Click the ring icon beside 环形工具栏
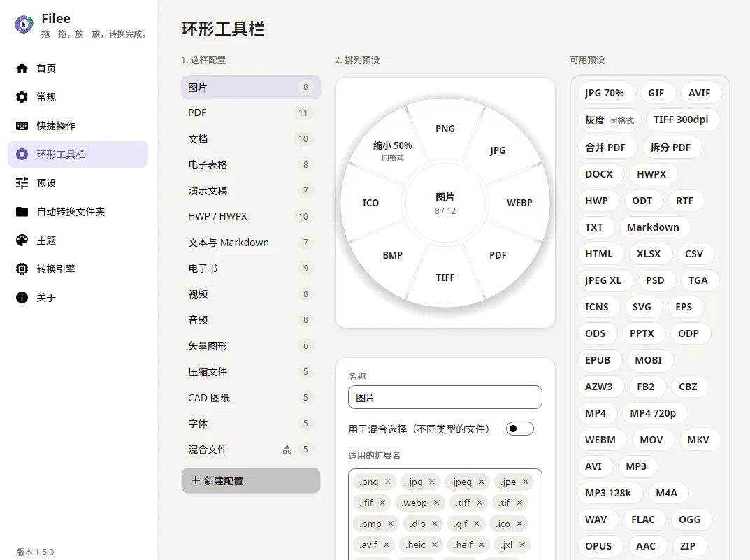The width and height of the screenshot is (750, 560). [22, 154]
